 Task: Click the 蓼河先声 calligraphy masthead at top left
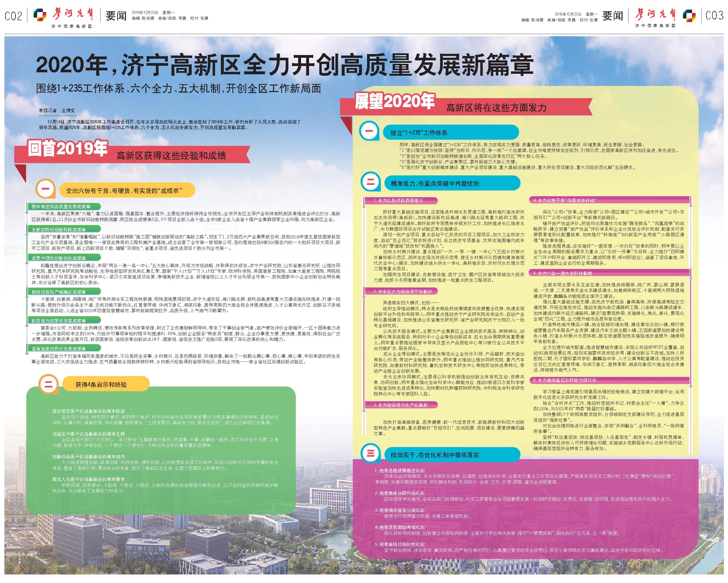[72, 15]
